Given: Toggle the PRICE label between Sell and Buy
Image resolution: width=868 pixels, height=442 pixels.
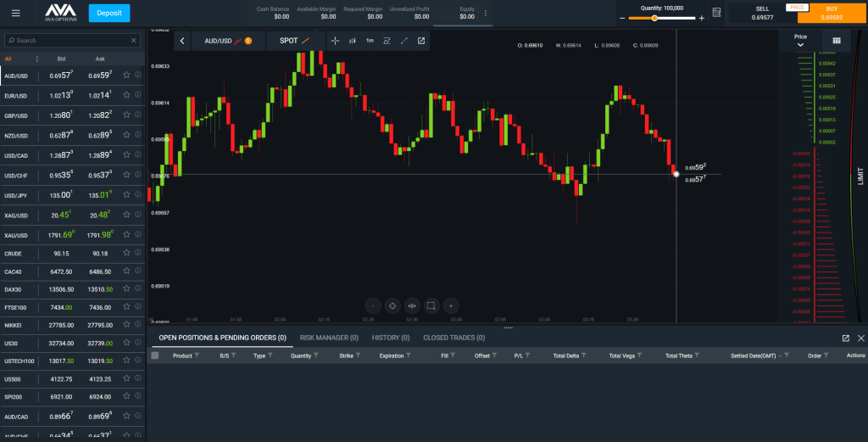Looking at the screenshot, I should tap(797, 7).
